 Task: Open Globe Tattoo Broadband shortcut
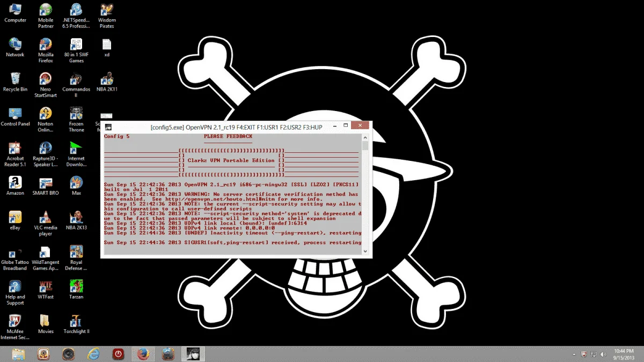[x=15, y=257]
